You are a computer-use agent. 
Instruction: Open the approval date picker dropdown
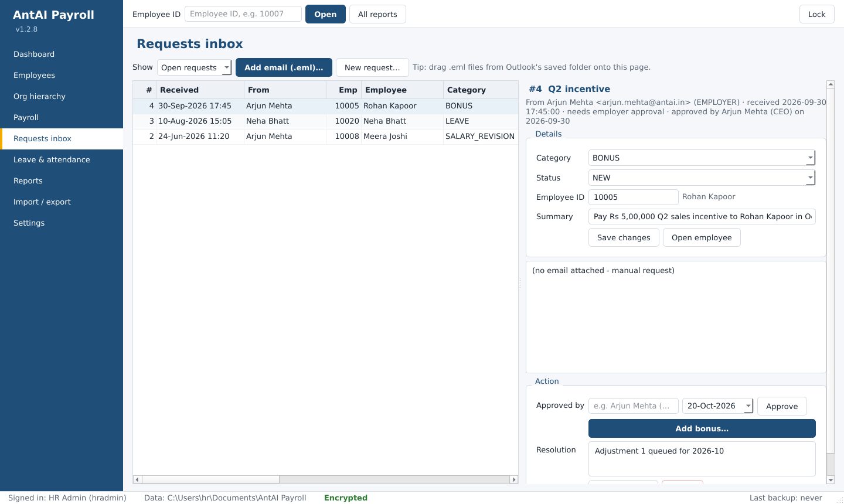pos(748,406)
